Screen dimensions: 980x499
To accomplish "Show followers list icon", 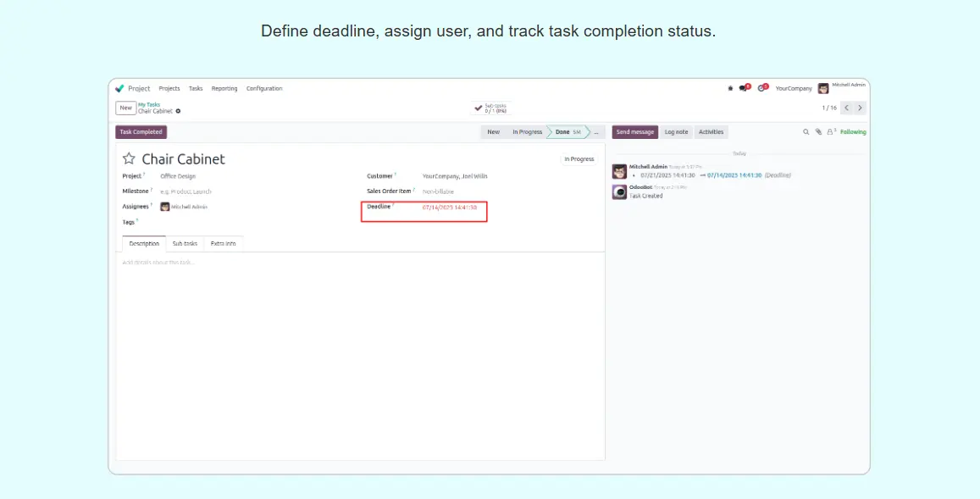I will (x=831, y=132).
